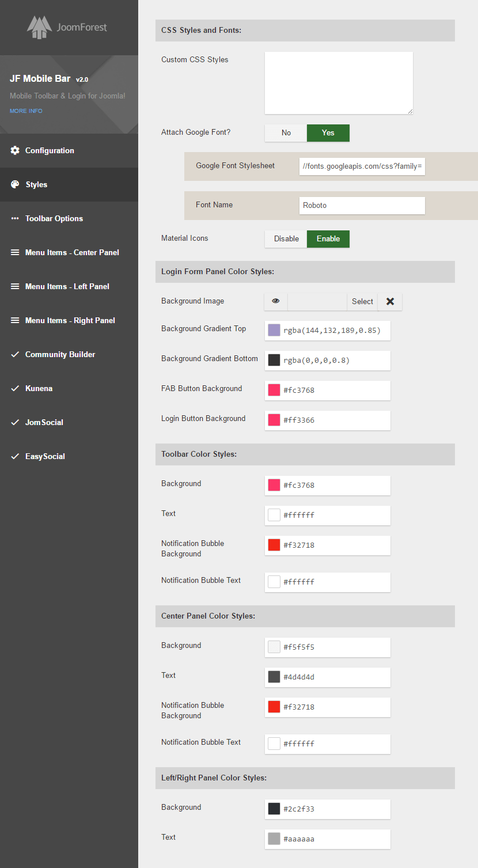
Task: Open the FAB Button Background color swatch
Action: coord(274,390)
